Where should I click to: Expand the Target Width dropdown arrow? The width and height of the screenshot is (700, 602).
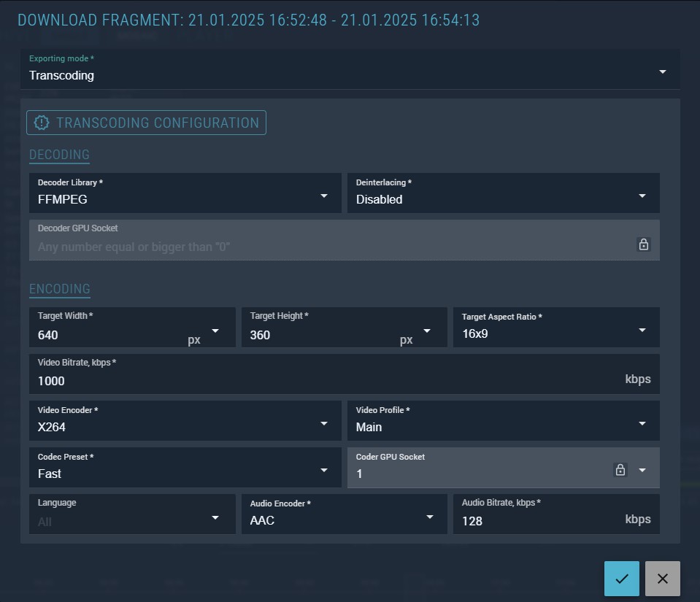(x=215, y=331)
